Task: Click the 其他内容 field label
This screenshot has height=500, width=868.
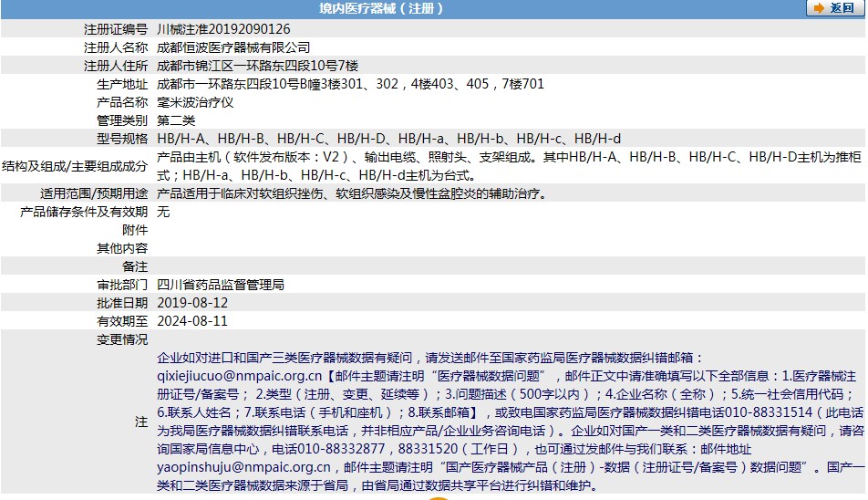Action: pyautogui.click(x=122, y=248)
